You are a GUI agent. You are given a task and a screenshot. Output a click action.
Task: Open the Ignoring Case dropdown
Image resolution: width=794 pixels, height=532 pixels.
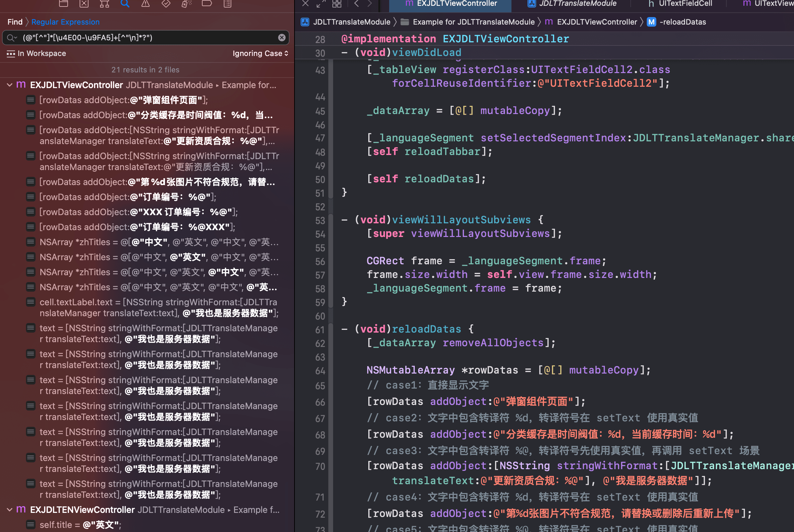coord(260,54)
